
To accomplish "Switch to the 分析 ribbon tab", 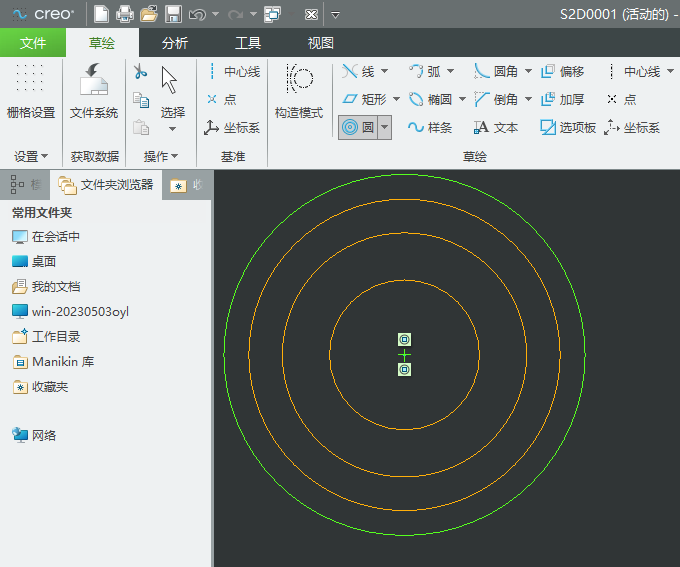I will [x=174, y=43].
